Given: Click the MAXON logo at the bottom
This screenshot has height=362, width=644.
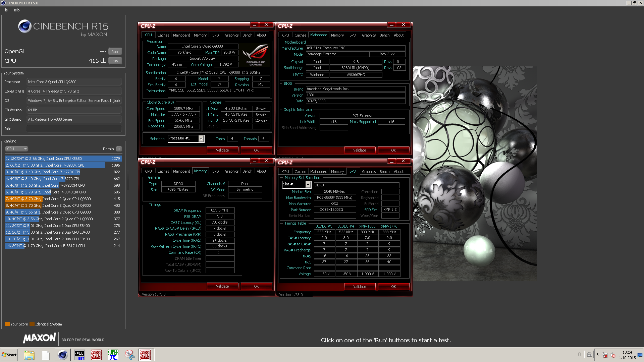Looking at the screenshot, I should 39,338.
